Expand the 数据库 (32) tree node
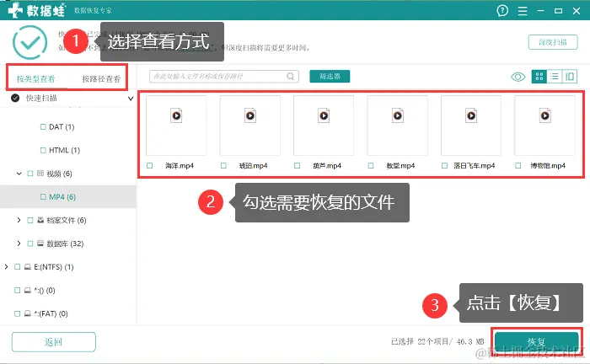The image size is (590, 364). (19, 244)
